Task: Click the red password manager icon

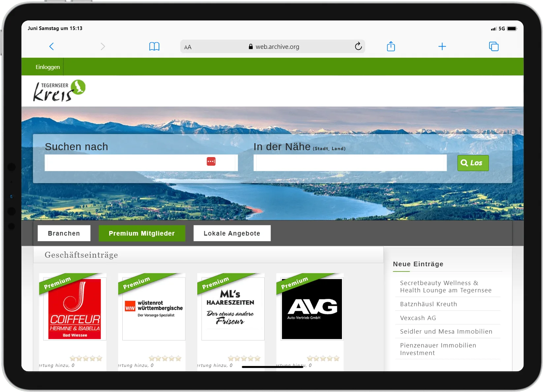Action: point(211,162)
